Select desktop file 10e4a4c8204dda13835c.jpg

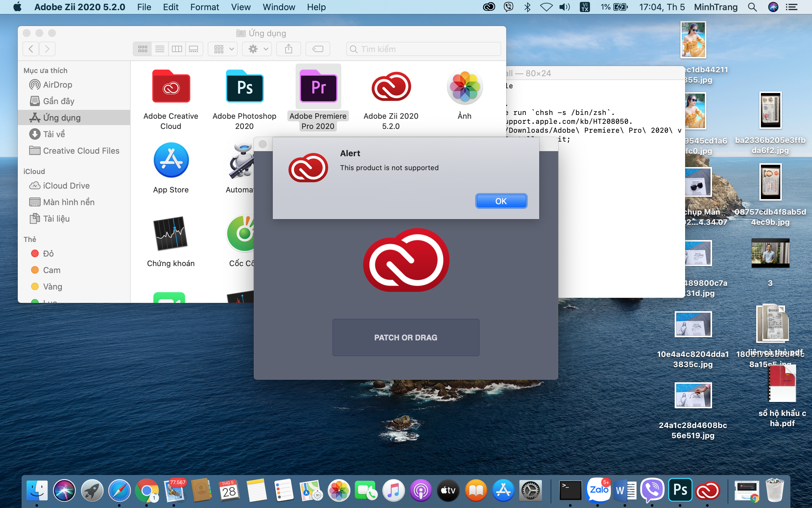pyautogui.click(x=693, y=324)
